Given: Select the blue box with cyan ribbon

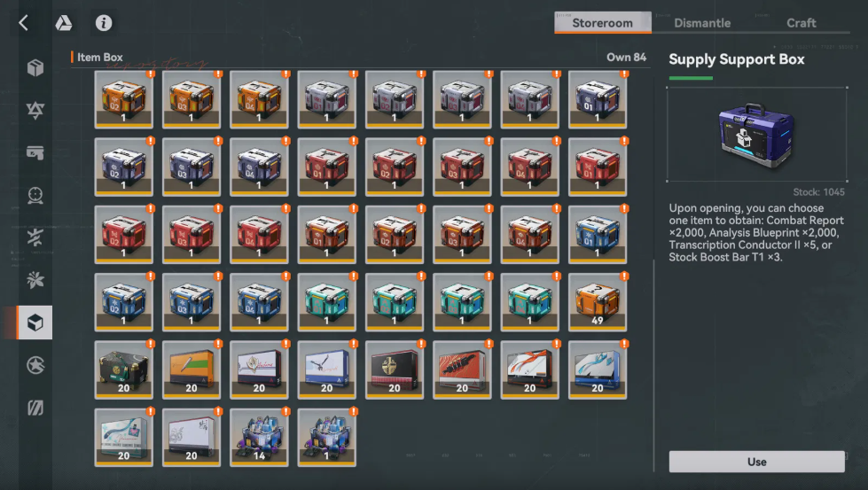Looking at the screenshot, I should (x=598, y=370).
